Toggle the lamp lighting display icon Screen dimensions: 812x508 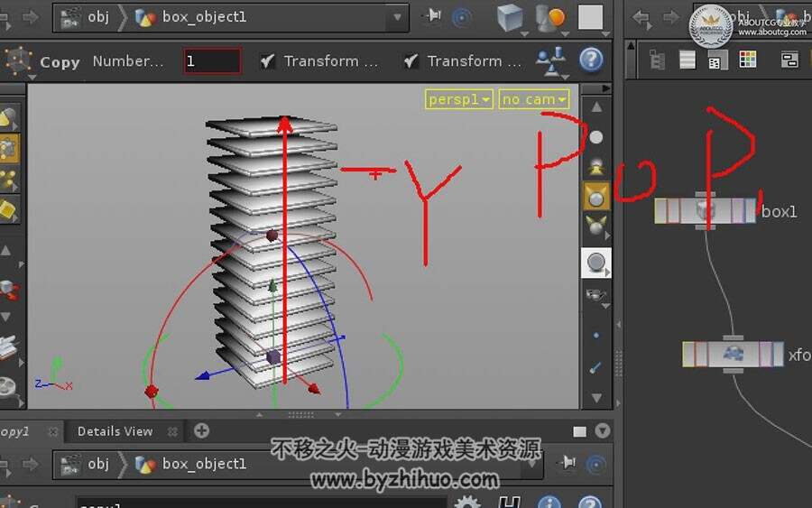(x=596, y=167)
